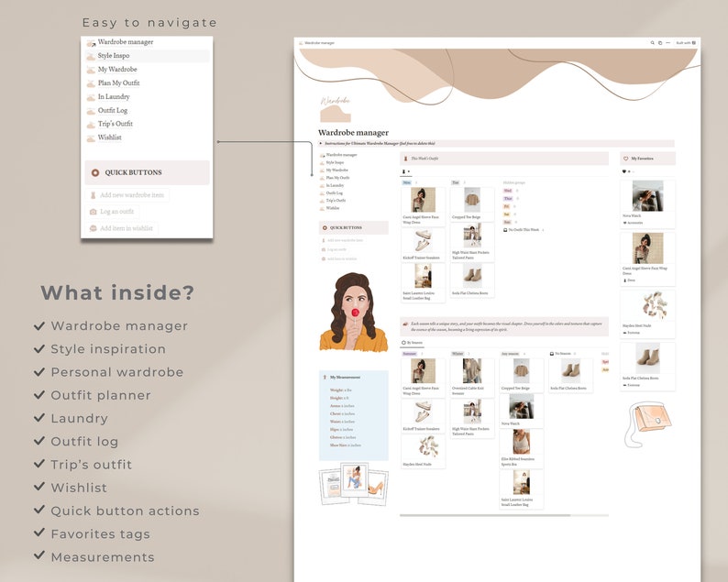Image resolution: width=728 pixels, height=582 pixels.
Task: Click the Shoe Size value in My Measurements
Action: pos(353,445)
